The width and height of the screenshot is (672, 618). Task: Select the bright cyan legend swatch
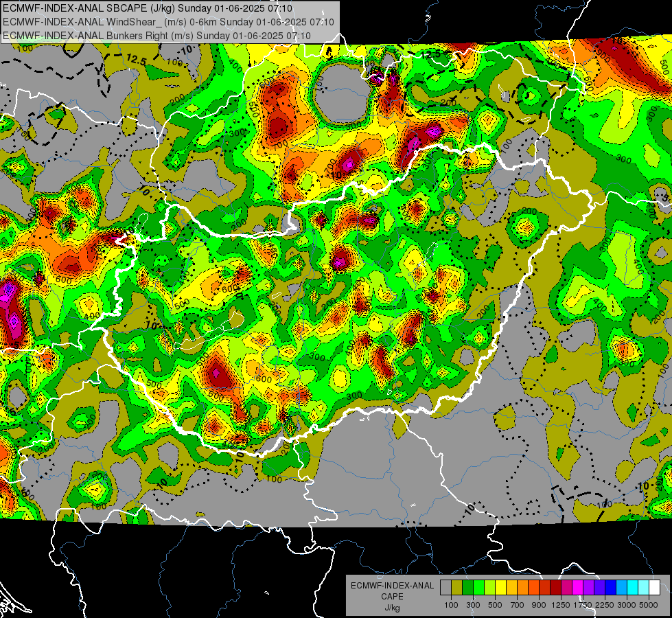tap(633, 588)
